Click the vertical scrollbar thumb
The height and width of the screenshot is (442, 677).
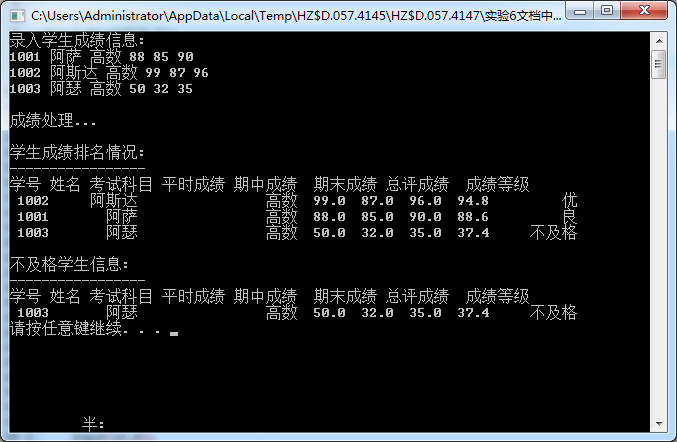[x=659, y=64]
